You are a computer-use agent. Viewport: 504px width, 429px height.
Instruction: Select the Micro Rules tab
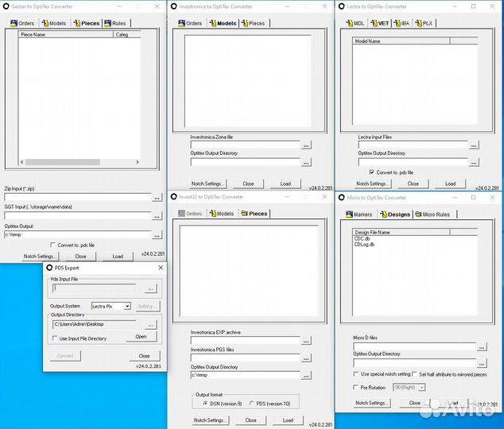point(432,214)
